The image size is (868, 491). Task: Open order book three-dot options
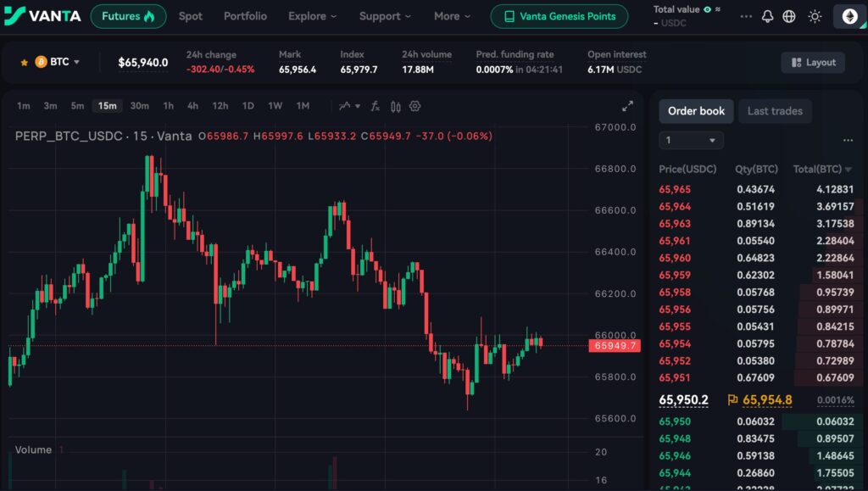tap(848, 140)
